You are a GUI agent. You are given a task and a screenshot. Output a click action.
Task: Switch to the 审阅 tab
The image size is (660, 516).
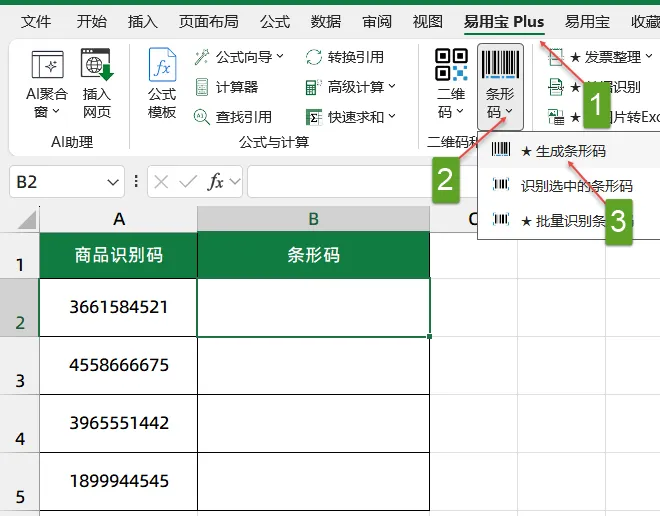point(377,21)
